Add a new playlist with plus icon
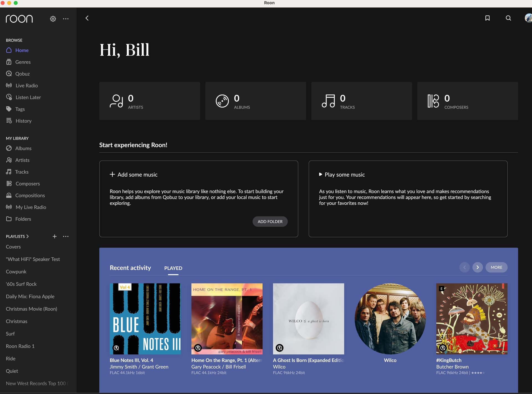 click(55, 236)
